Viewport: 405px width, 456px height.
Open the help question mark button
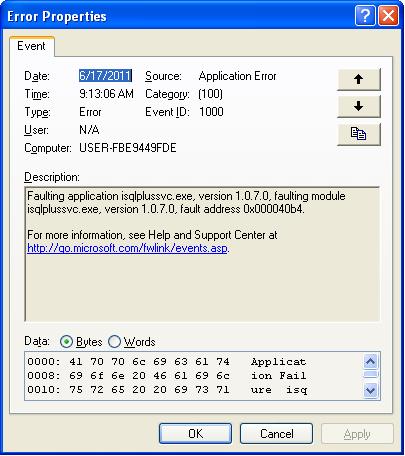coord(365,15)
